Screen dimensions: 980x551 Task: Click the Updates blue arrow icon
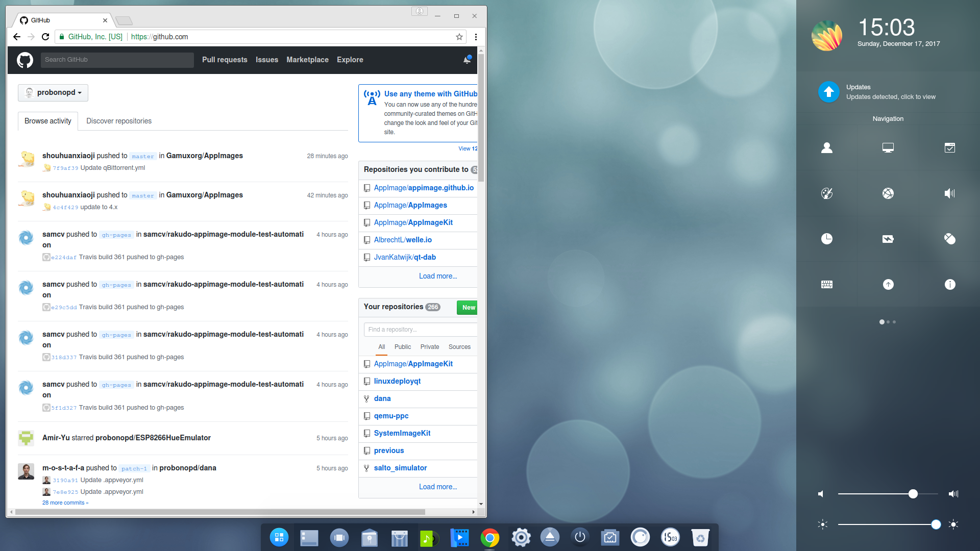[x=829, y=92]
